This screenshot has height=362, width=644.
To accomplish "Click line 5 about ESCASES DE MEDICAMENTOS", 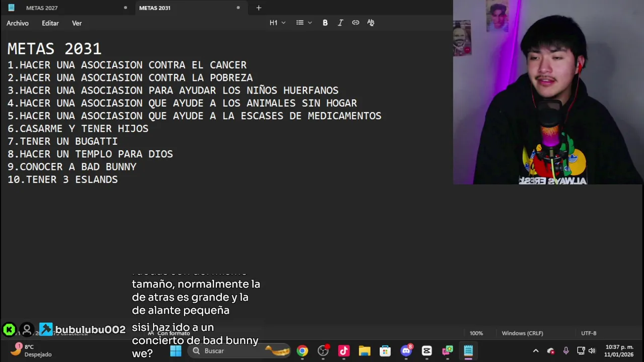I will click(194, 116).
